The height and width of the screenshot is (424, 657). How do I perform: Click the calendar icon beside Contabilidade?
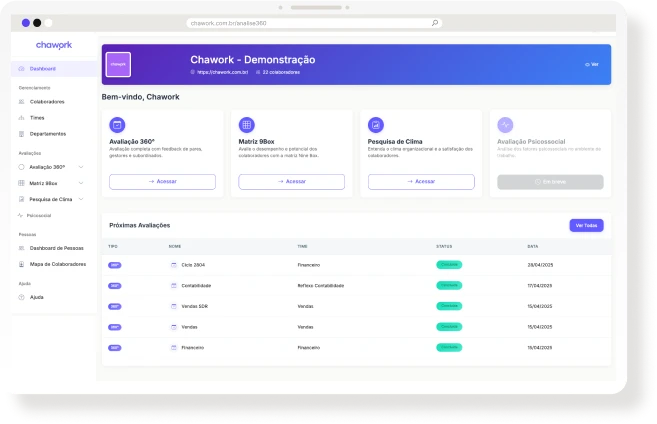[174, 285]
